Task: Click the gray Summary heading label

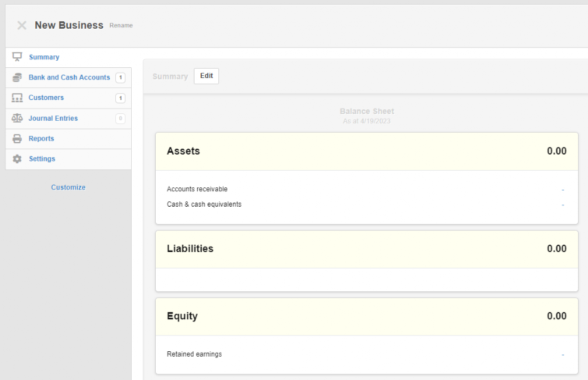Action: [170, 76]
